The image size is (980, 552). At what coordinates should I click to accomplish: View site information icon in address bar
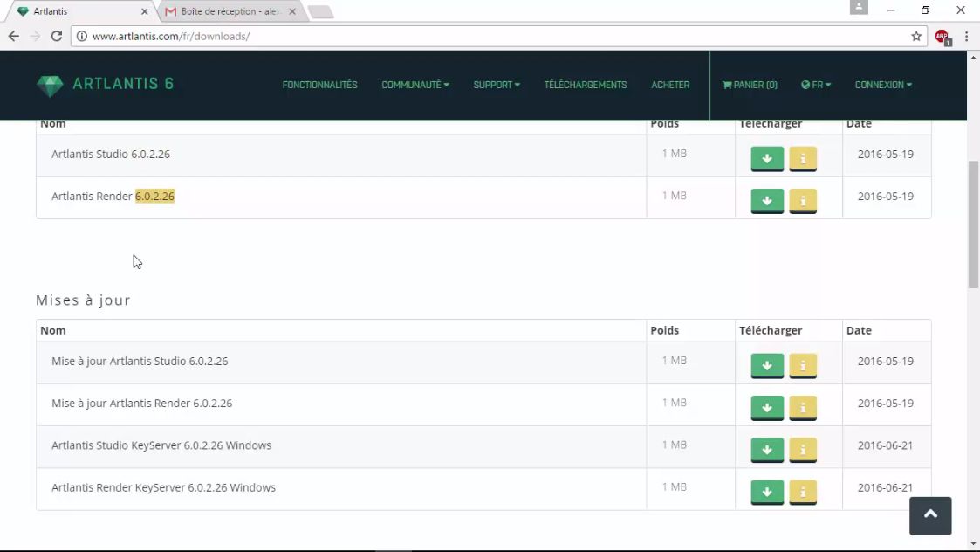pyautogui.click(x=81, y=37)
